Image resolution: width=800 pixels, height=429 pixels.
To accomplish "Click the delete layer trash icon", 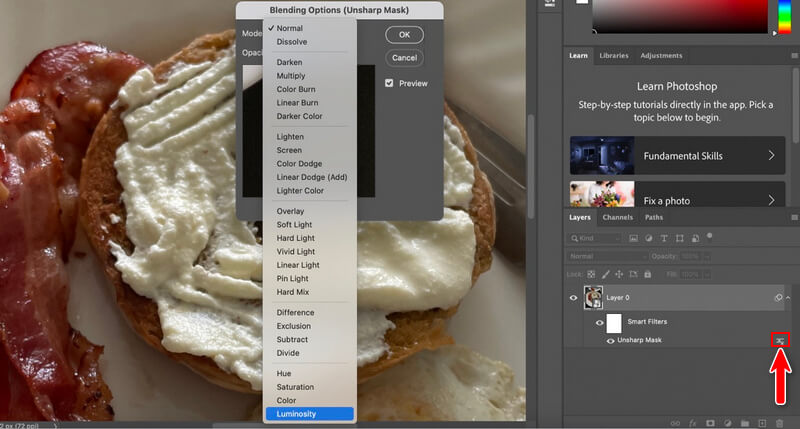I will (x=781, y=423).
